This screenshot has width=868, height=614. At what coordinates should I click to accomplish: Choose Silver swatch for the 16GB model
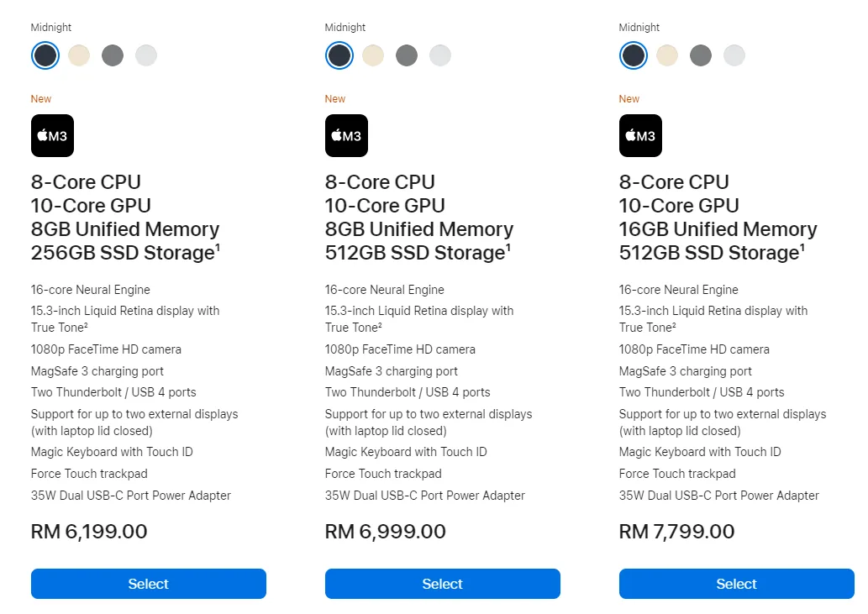[x=734, y=55]
